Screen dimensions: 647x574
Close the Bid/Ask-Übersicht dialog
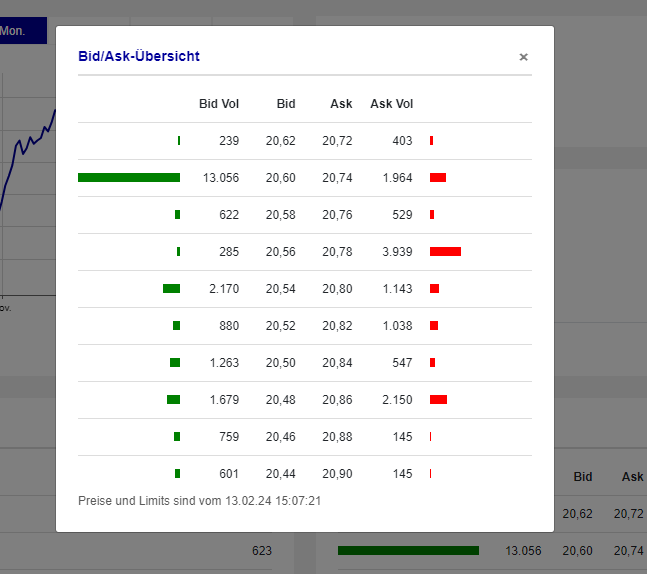coord(523,57)
